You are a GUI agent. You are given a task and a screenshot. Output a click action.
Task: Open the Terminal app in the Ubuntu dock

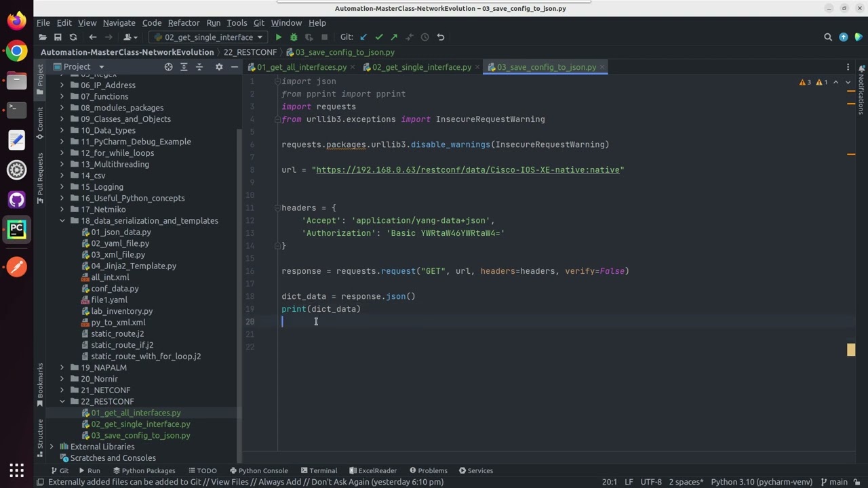click(x=17, y=110)
